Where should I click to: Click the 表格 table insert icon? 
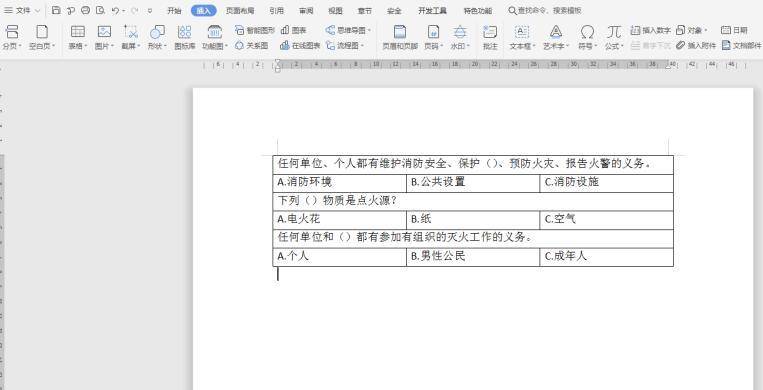tap(78, 32)
